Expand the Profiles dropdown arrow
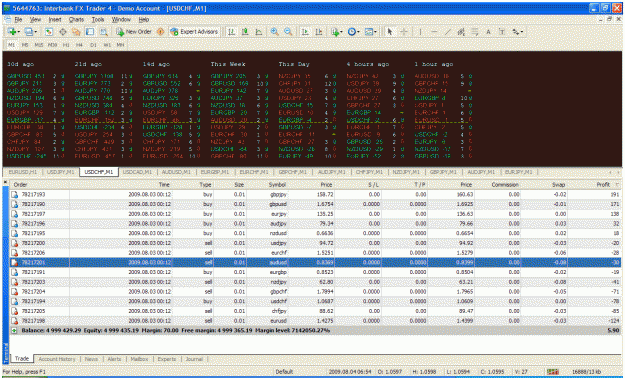 36,32
